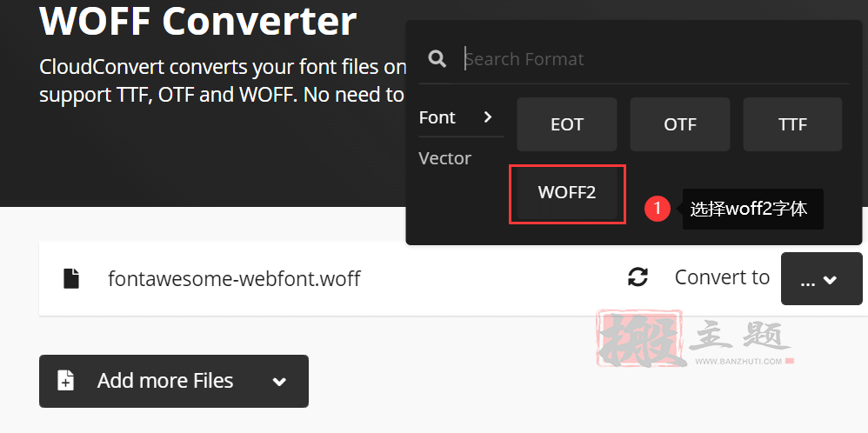Expand the Add more Files dropdown arrow
Viewport: 868px width, 433px height.
(x=279, y=382)
